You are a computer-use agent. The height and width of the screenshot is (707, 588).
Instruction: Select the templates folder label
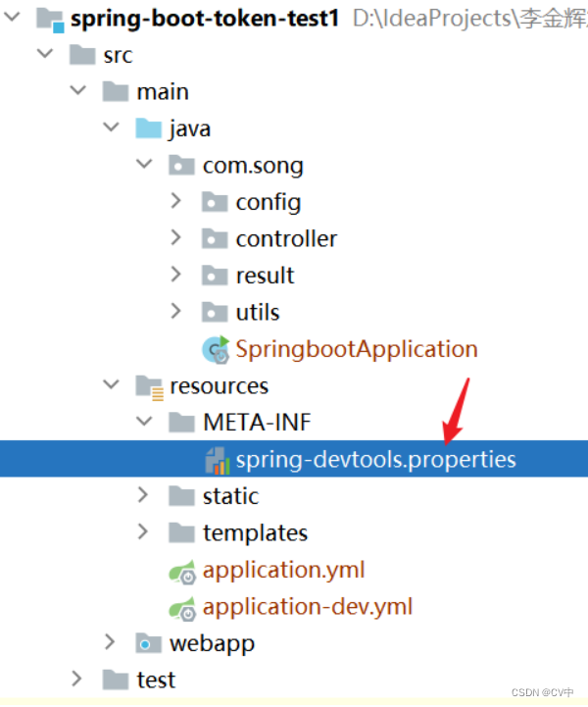256,533
